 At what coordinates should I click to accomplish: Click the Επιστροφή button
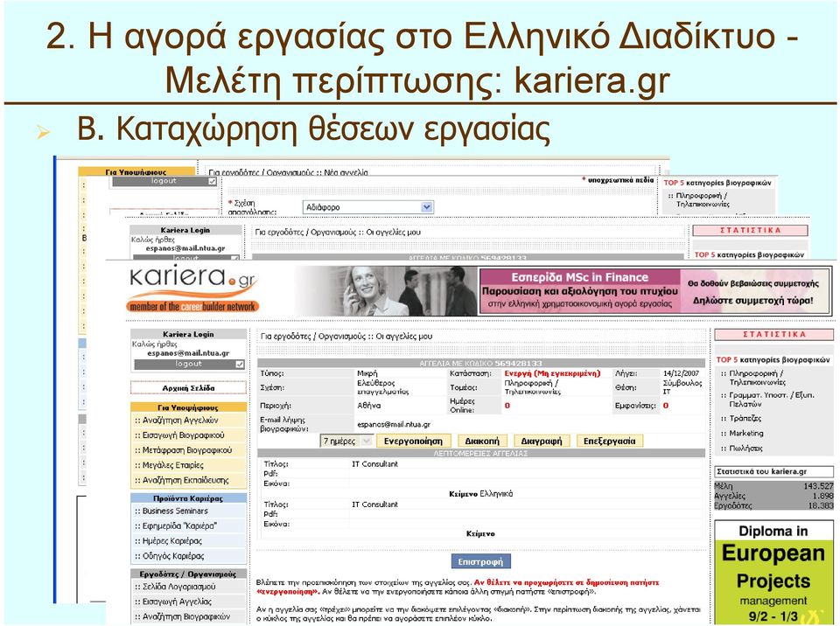click(480, 562)
